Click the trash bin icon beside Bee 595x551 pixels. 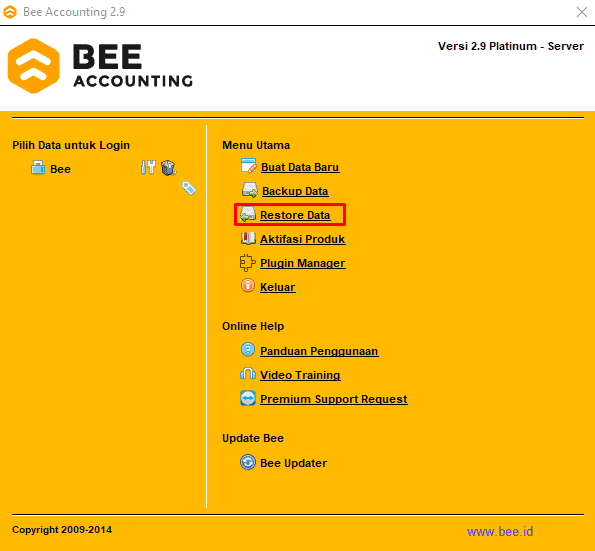pos(168,168)
